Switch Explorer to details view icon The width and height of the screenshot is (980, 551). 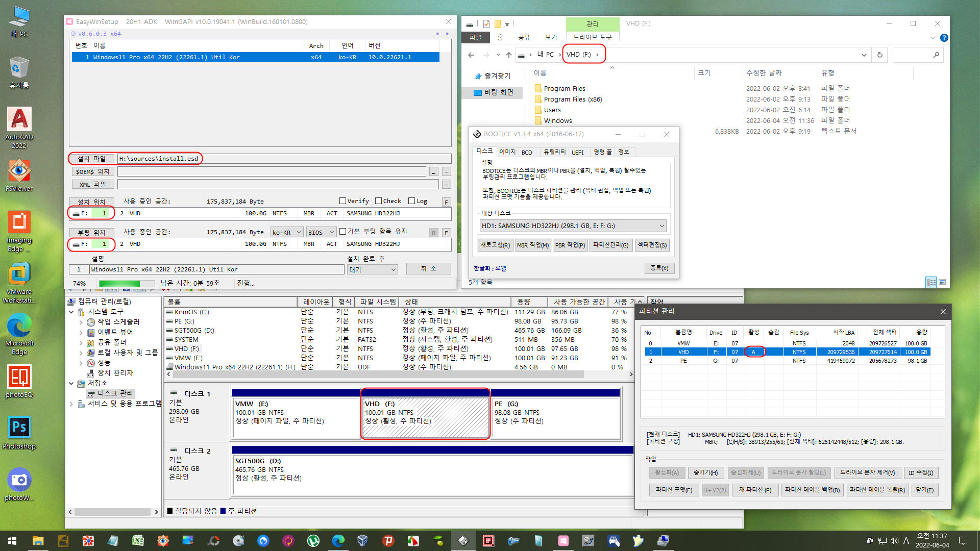(931, 282)
